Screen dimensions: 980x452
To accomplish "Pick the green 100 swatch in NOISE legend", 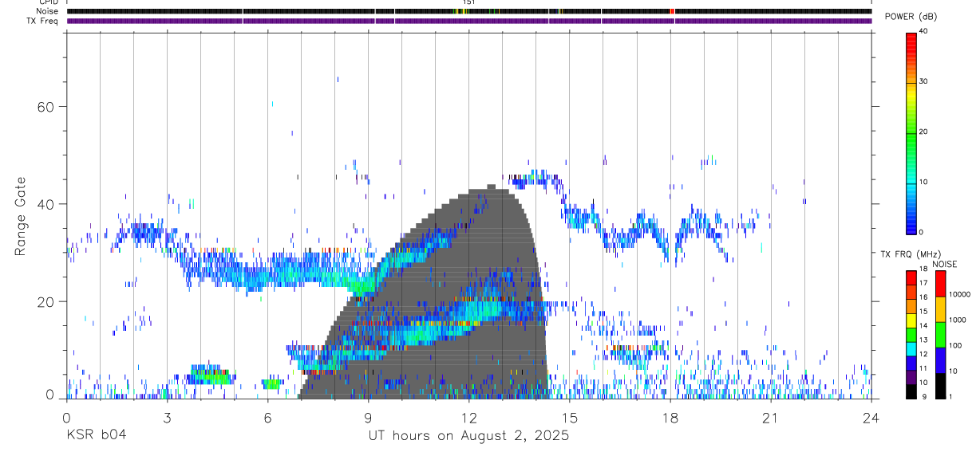I will tap(940, 335).
